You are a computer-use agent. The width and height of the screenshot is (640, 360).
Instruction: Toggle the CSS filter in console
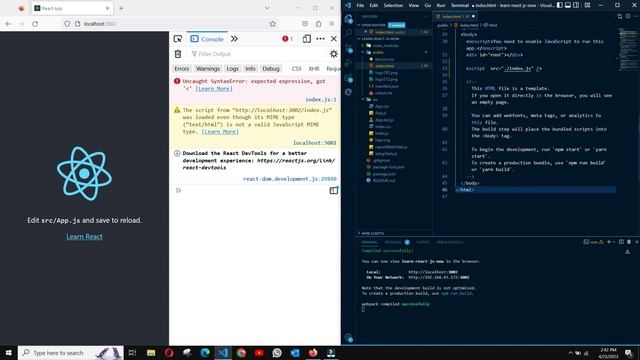tap(296, 69)
